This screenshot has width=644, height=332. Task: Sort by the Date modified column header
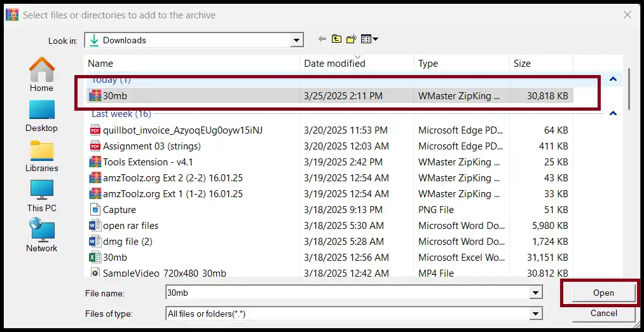tap(357, 63)
